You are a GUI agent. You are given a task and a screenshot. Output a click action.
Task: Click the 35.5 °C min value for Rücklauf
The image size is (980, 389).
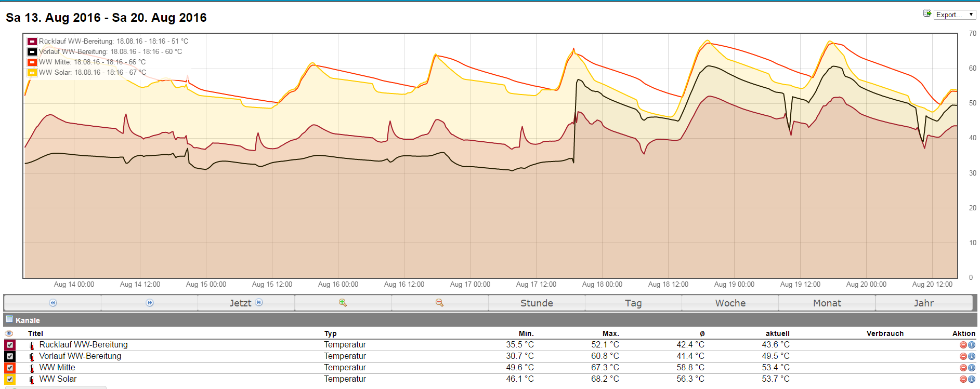click(520, 345)
